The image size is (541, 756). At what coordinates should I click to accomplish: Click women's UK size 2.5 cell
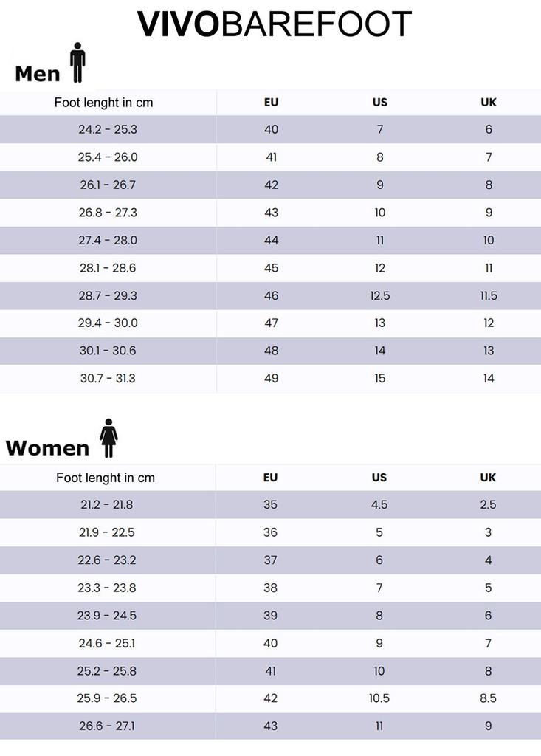coord(488,505)
